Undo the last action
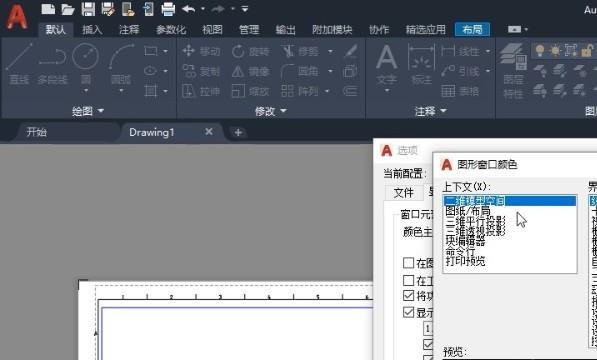597x360 pixels. pyautogui.click(x=188, y=9)
